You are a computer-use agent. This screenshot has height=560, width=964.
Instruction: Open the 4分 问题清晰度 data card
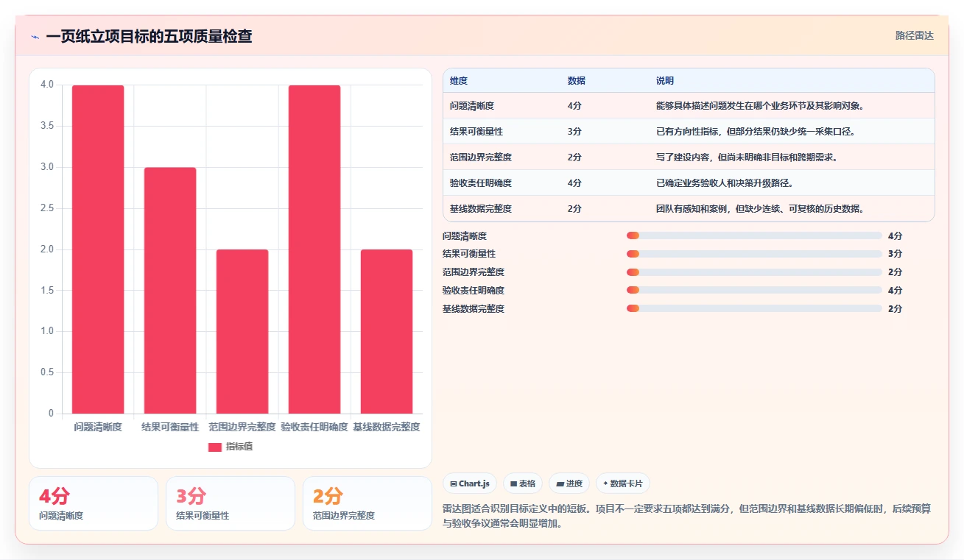94,503
